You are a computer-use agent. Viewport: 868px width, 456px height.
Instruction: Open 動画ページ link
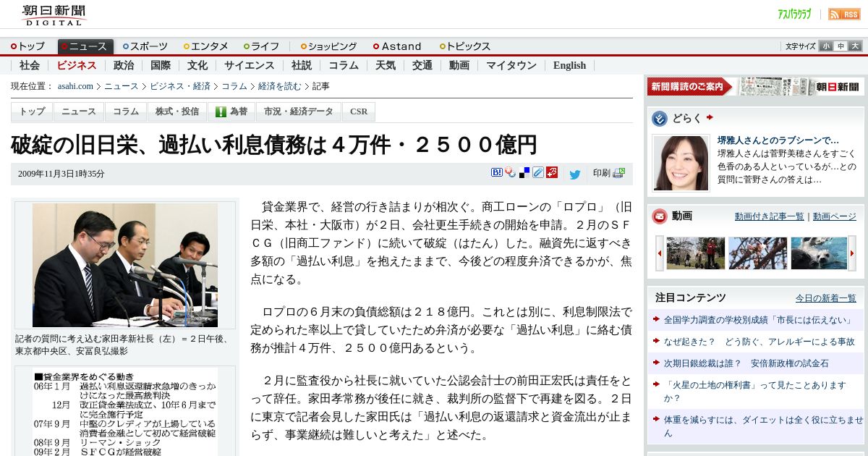[x=835, y=216]
